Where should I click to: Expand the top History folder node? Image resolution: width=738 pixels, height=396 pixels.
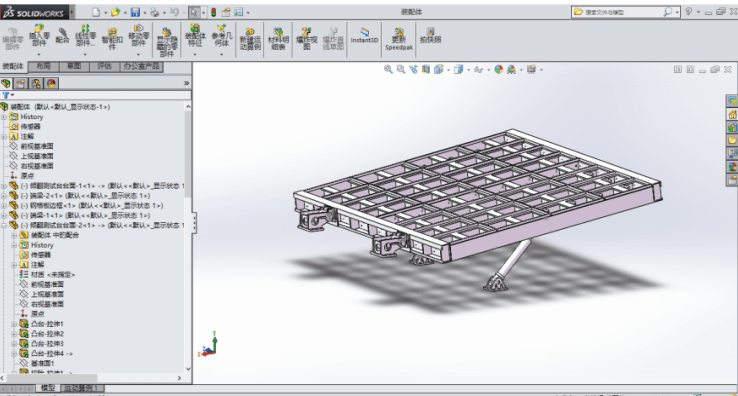(x=4, y=117)
